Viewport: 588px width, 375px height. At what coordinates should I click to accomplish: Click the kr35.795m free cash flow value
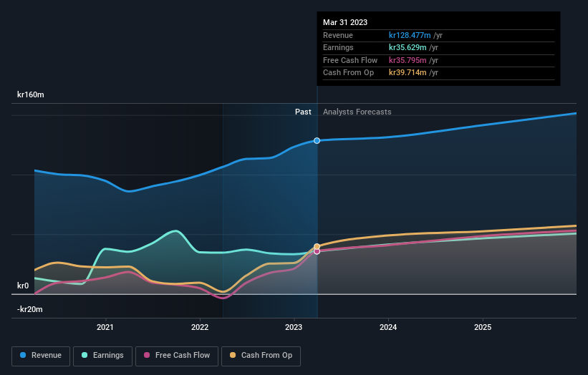coord(408,60)
